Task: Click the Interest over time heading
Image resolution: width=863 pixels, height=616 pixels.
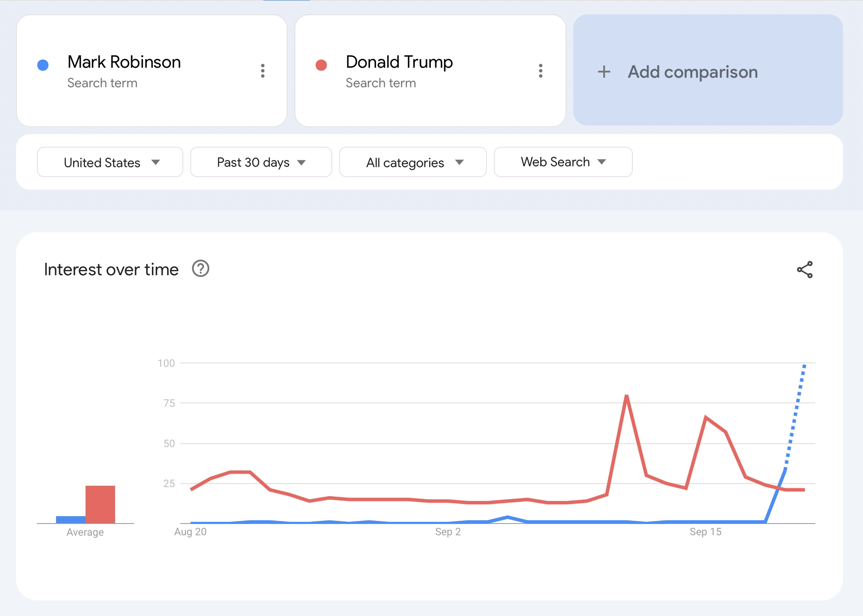Action: pyautogui.click(x=111, y=270)
